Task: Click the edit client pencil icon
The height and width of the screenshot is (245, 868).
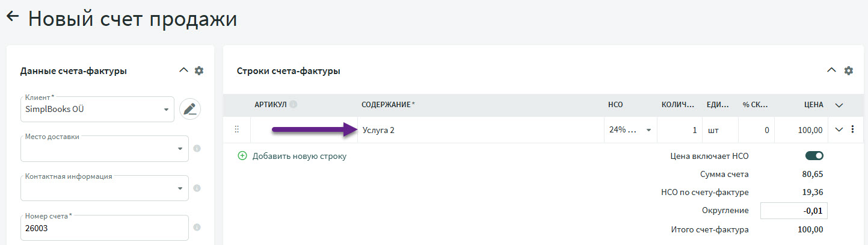Action: click(190, 109)
